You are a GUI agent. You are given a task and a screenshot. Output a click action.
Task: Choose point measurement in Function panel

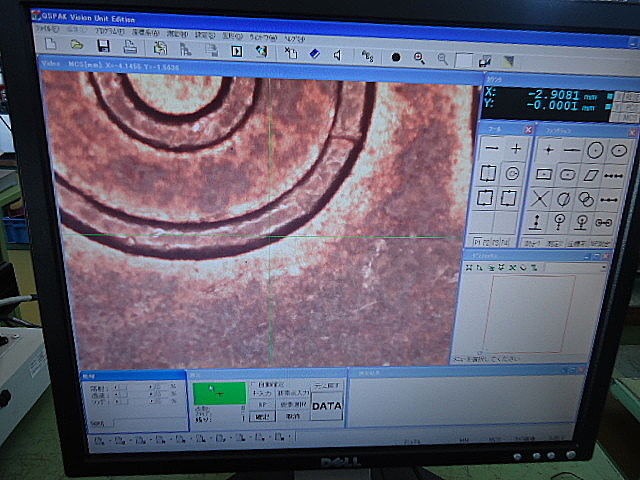(x=549, y=150)
